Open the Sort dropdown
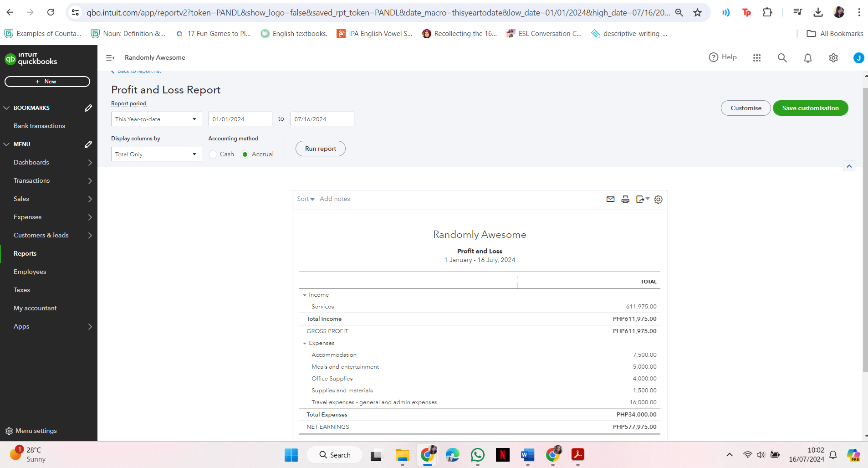Image resolution: width=868 pixels, height=468 pixels. 306,199
